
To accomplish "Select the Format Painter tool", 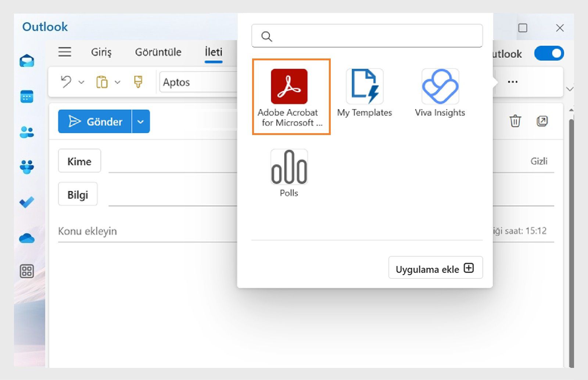I will pyautogui.click(x=137, y=82).
